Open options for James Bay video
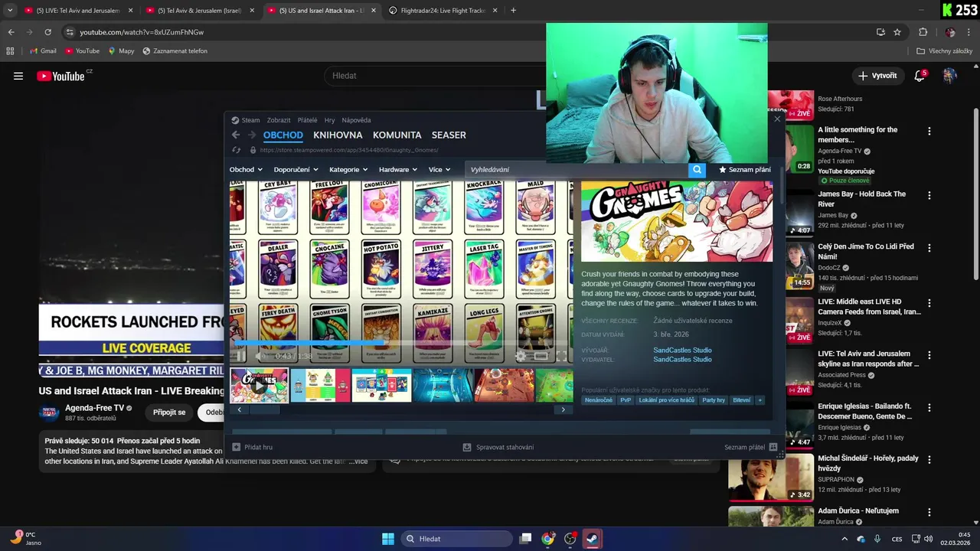The height and width of the screenshot is (551, 980). tap(929, 196)
